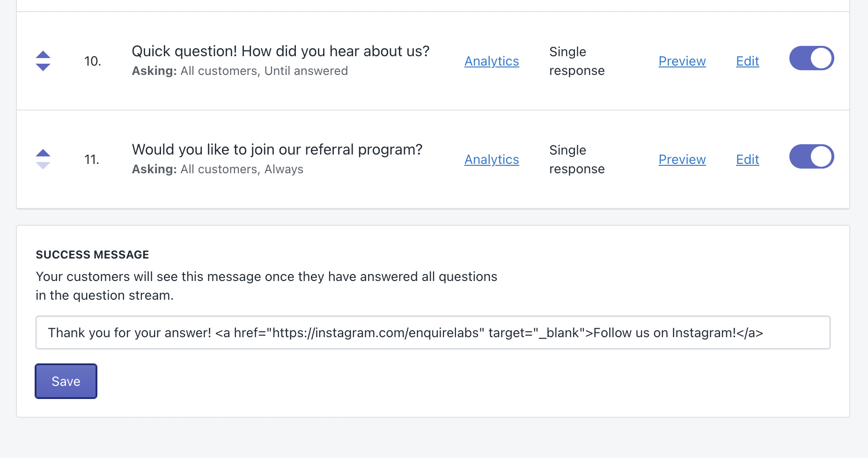Viewport: 868px width, 458px height.
Task: Focus the success message text field
Action: click(x=433, y=332)
